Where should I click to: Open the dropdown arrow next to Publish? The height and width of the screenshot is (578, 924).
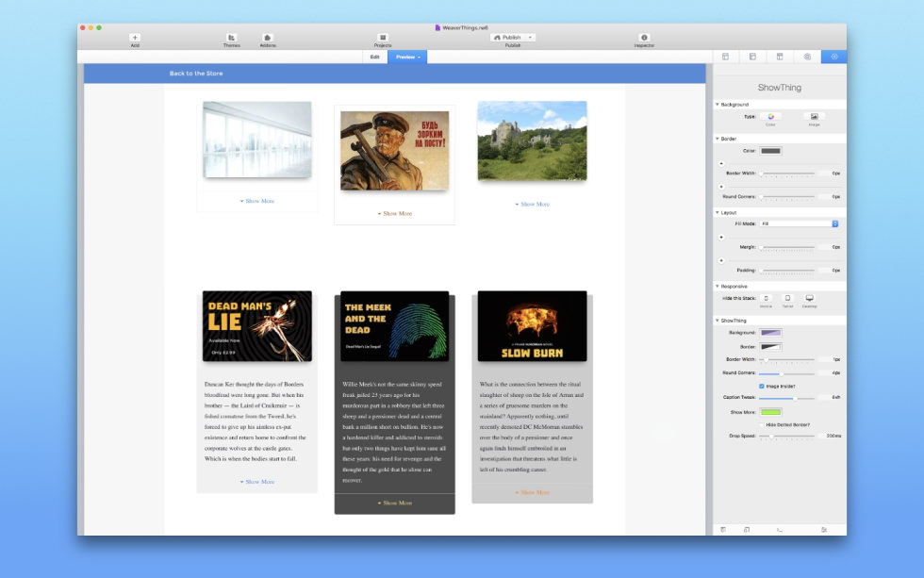531,37
